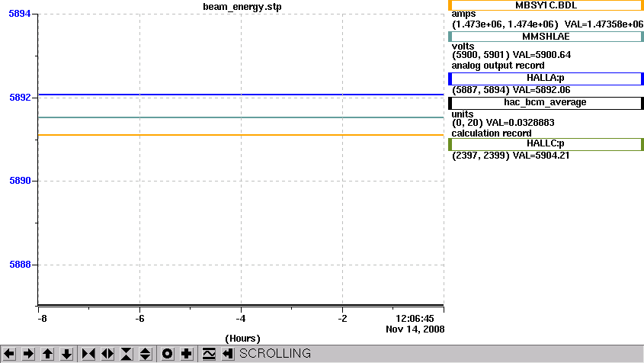Pan the graph left with the left arrow
The image size is (644, 363).
(x=9, y=354)
